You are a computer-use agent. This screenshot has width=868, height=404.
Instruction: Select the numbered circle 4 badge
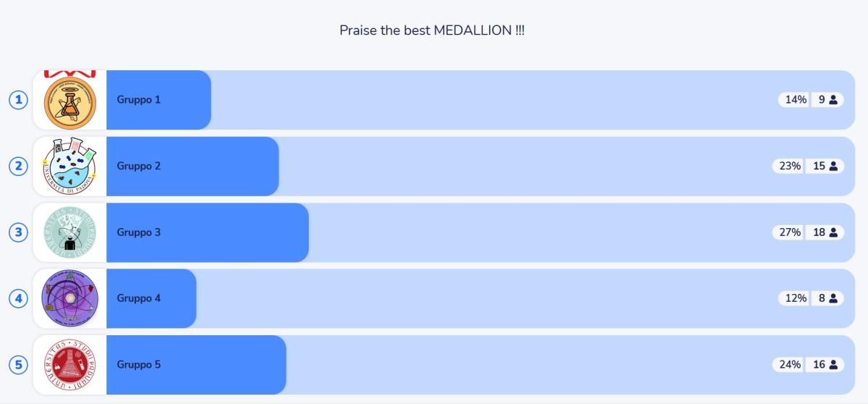(x=18, y=298)
